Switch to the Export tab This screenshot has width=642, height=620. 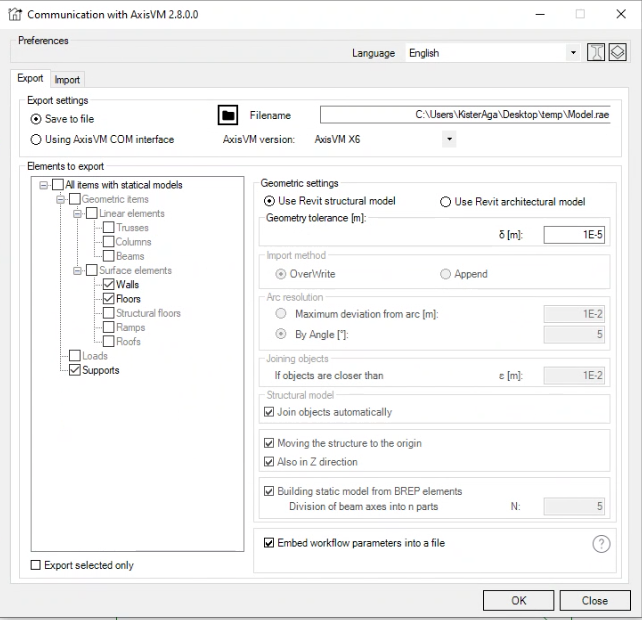tap(30, 78)
